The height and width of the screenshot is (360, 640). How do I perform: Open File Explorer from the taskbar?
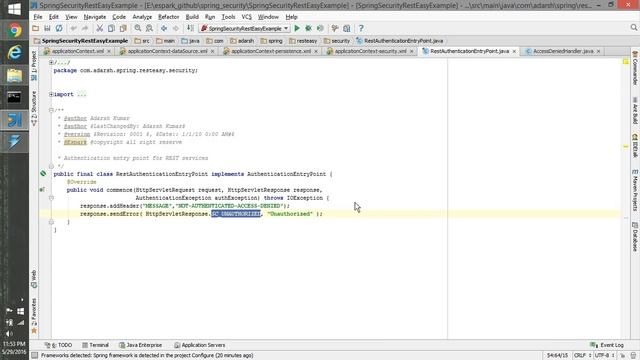click(14, 76)
